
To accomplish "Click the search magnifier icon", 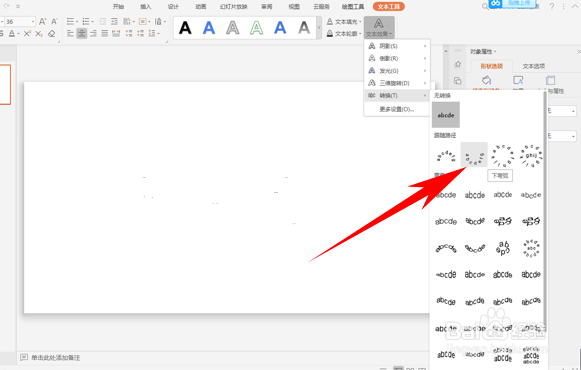I will (x=485, y=7).
